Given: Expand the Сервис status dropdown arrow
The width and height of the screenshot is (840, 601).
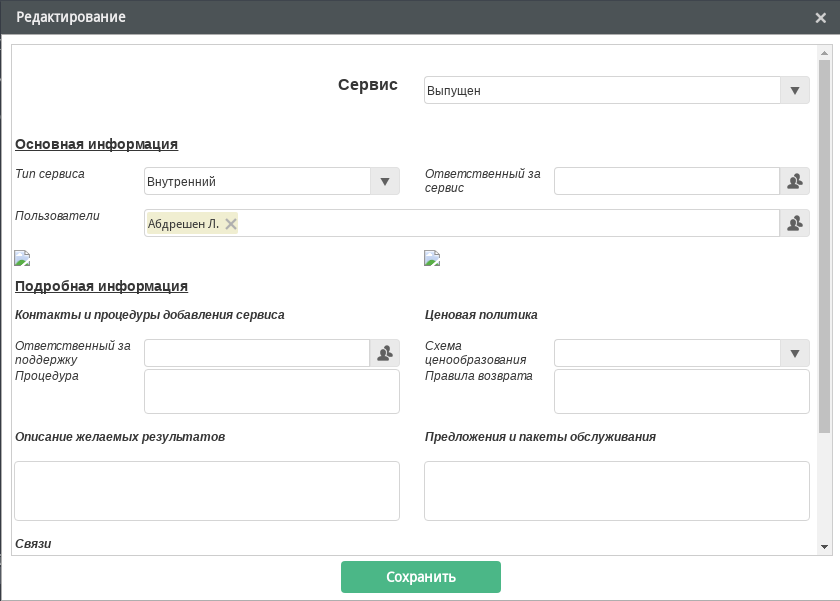Looking at the screenshot, I should coord(795,91).
